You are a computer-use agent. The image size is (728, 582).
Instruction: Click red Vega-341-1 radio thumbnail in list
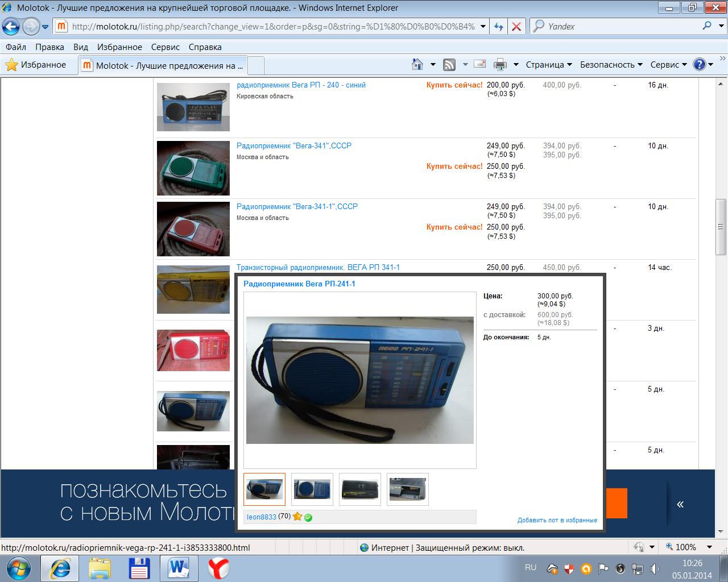[193, 229]
